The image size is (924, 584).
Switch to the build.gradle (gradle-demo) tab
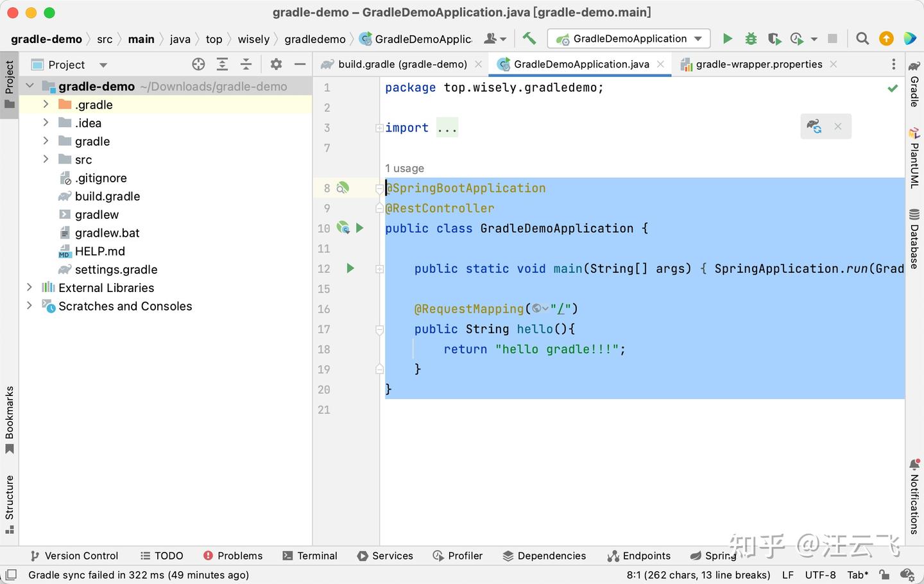pyautogui.click(x=402, y=64)
